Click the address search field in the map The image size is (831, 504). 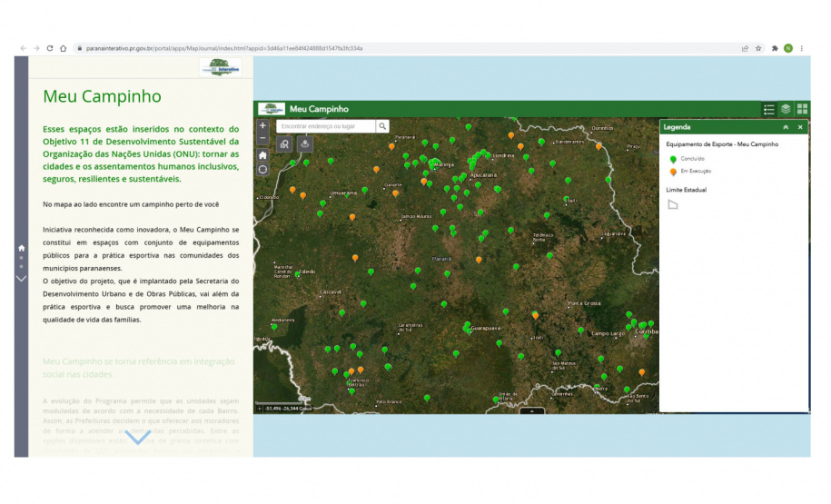[x=326, y=126]
